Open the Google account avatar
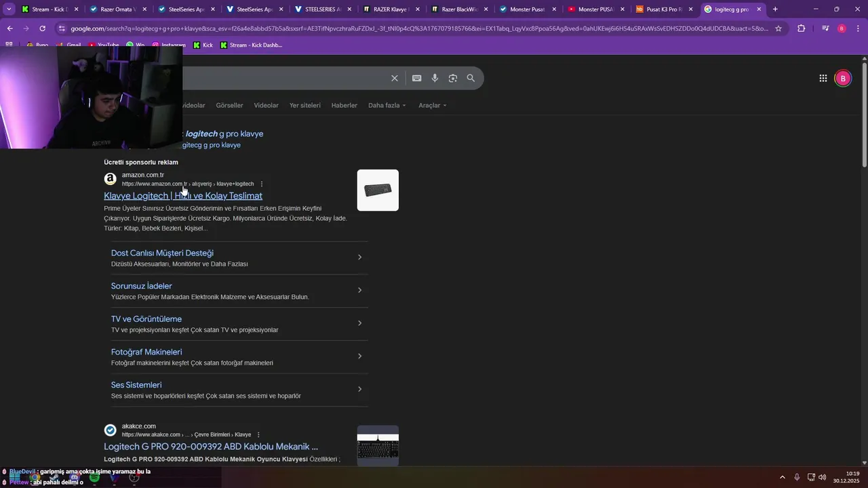 [x=843, y=78]
